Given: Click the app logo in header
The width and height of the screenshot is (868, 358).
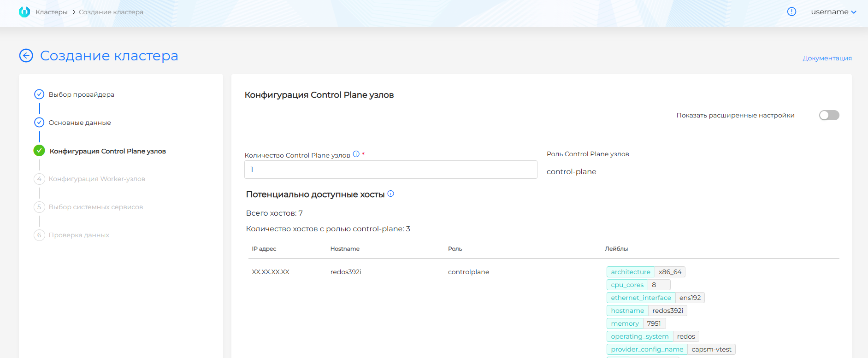Looking at the screenshot, I should [24, 12].
